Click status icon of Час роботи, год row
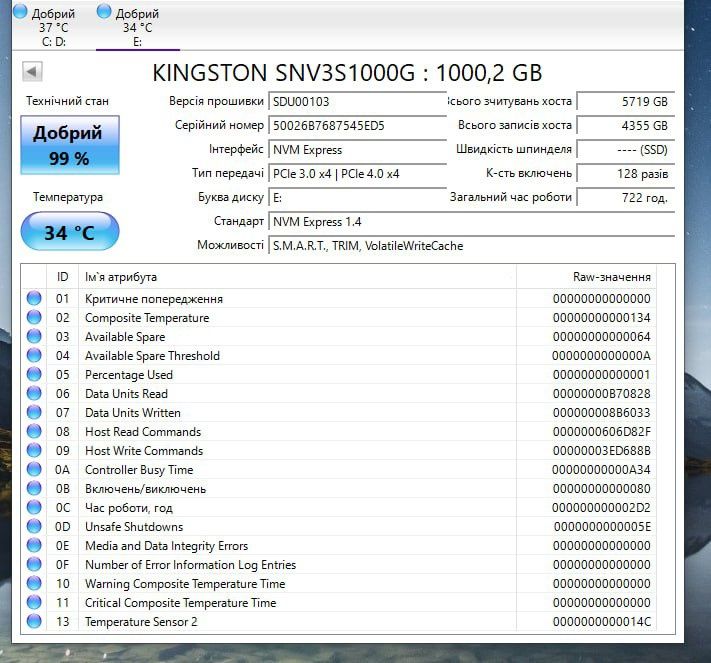The height and width of the screenshot is (663, 711). tap(34, 507)
